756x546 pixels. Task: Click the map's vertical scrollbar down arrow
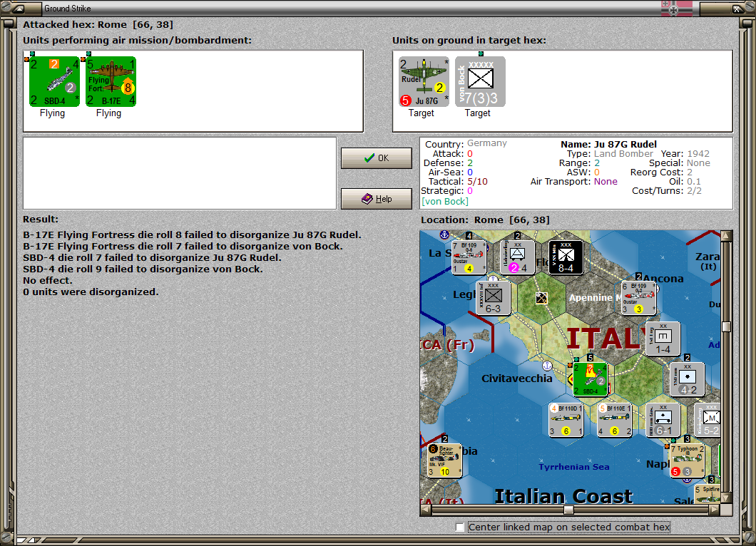pyautogui.click(x=726, y=498)
